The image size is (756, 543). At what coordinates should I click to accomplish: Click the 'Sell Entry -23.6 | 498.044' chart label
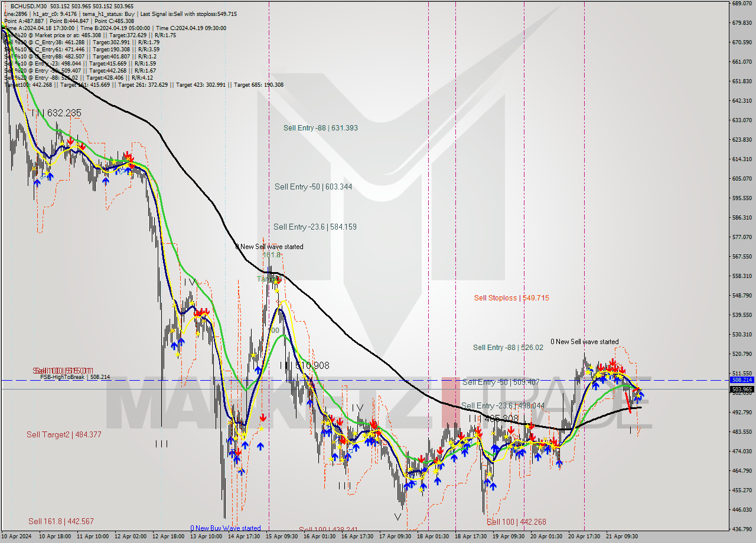point(503,405)
